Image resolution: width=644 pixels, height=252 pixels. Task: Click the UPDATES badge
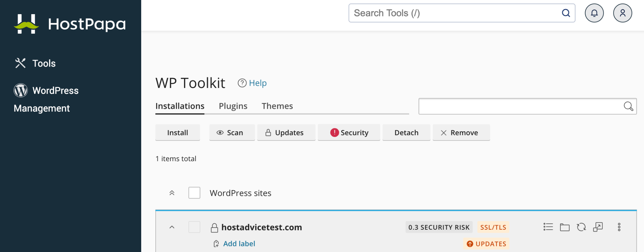486,244
